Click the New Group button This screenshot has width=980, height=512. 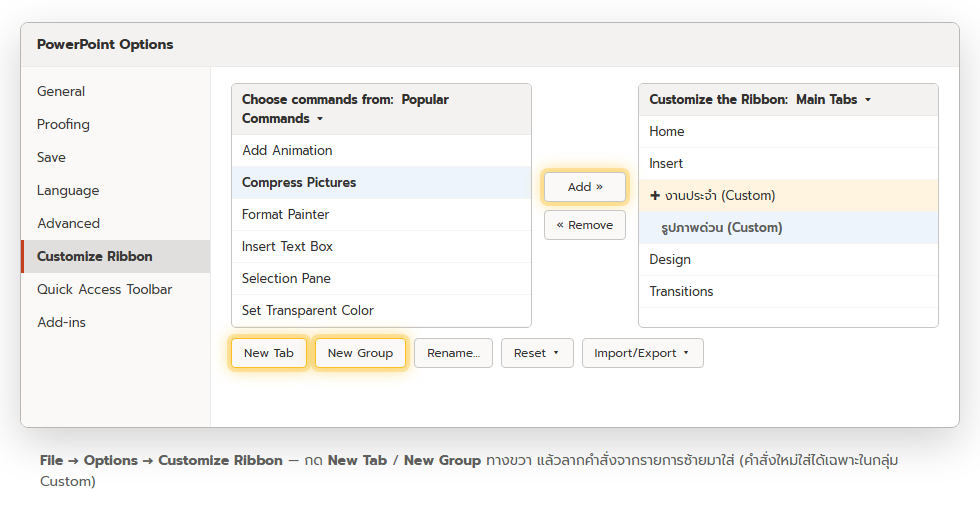tap(361, 353)
